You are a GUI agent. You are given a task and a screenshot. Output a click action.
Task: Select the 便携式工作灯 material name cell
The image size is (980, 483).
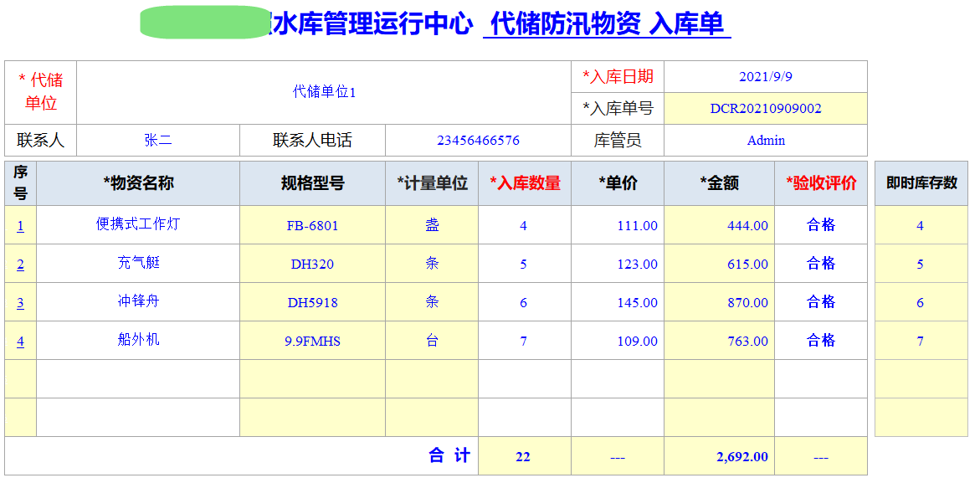(x=139, y=224)
